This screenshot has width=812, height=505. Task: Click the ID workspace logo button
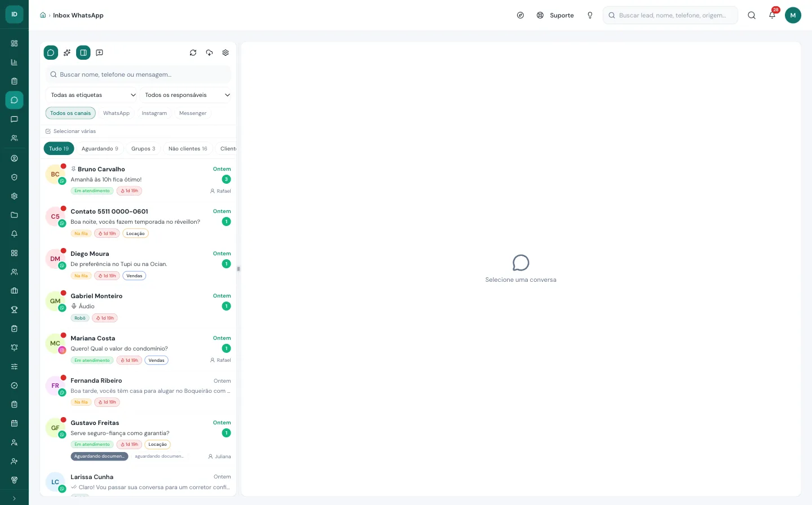[14, 14]
